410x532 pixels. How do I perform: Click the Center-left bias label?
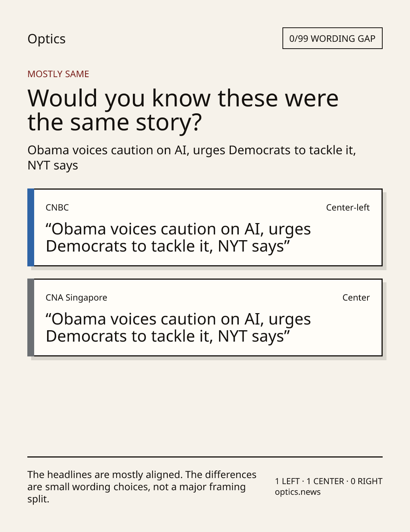coord(348,207)
